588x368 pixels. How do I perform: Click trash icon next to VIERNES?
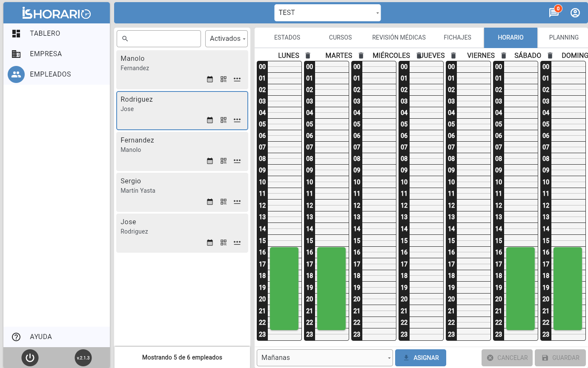point(504,56)
